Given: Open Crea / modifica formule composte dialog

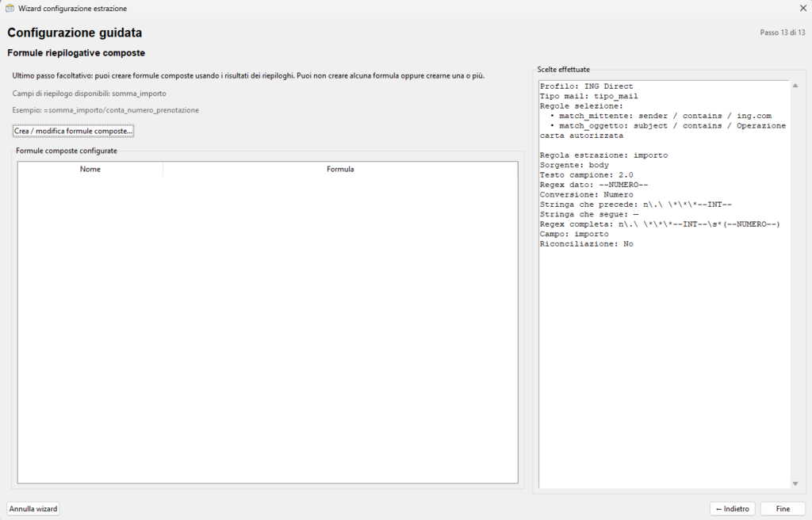Looking at the screenshot, I should [x=73, y=131].
